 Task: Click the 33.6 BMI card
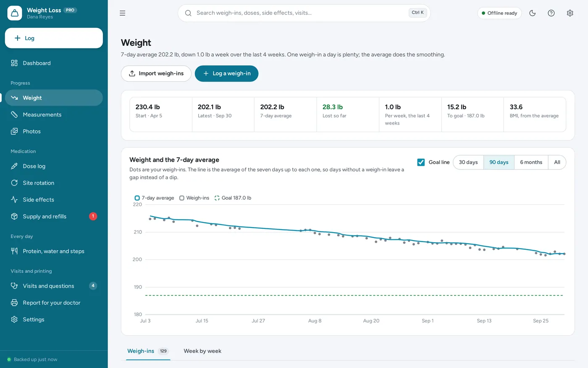[535, 115]
